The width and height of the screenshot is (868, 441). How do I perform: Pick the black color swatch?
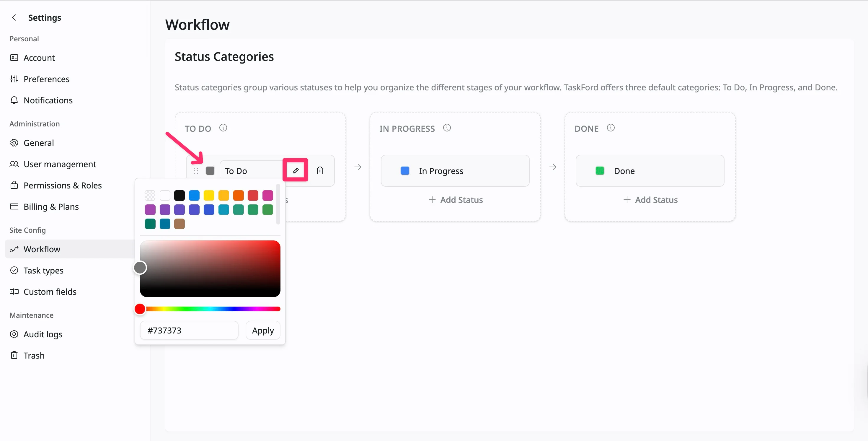click(179, 195)
